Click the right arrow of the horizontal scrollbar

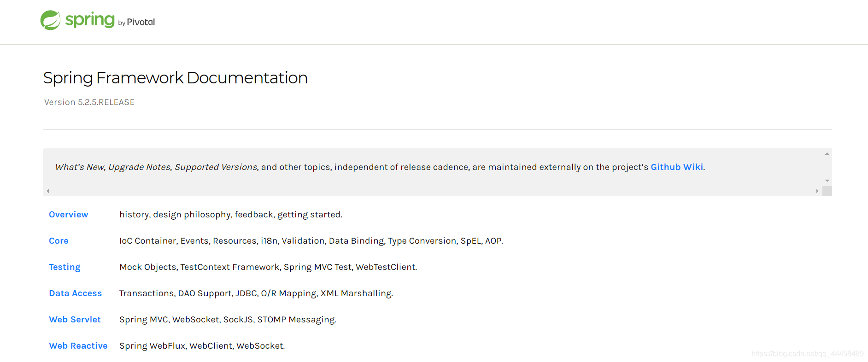coord(817,191)
